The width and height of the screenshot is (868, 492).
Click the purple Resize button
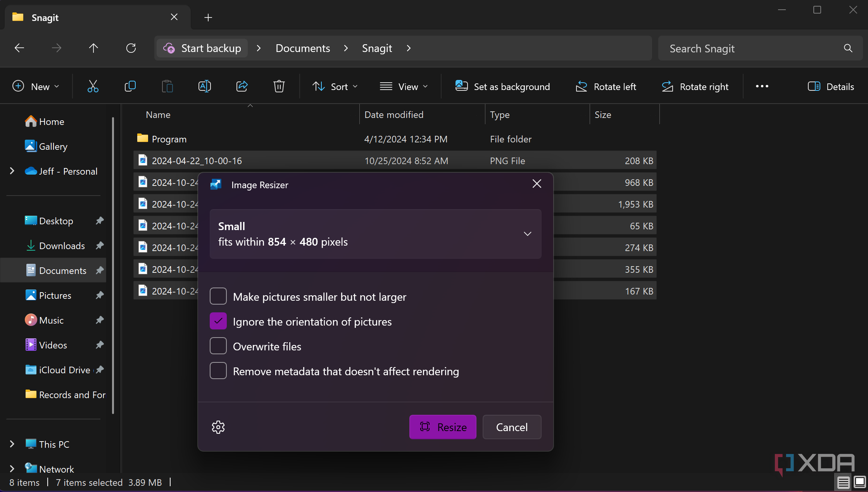click(x=443, y=427)
